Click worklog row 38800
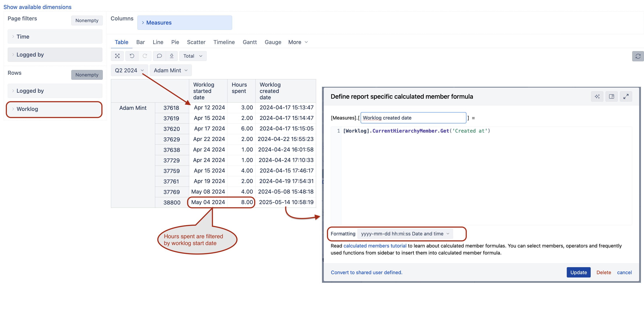Image resolution: width=644 pixels, height=313 pixels. coord(172,203)
